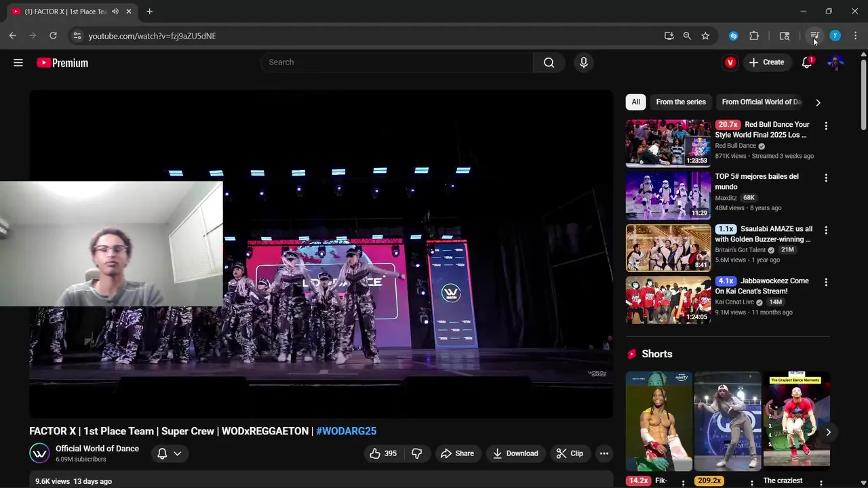Open The craziest Short thumbnail
The height and width of the screenshot is (488, 868).
797,421
